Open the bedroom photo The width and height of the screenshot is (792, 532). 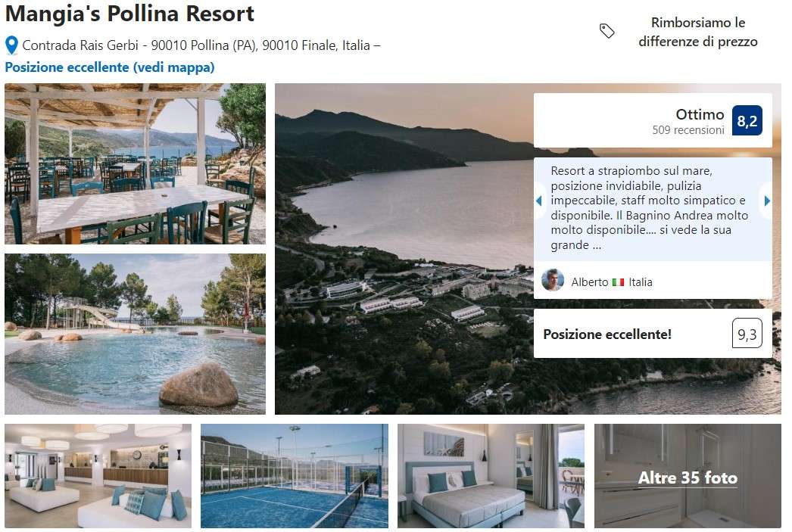click(x=491, y=476)
